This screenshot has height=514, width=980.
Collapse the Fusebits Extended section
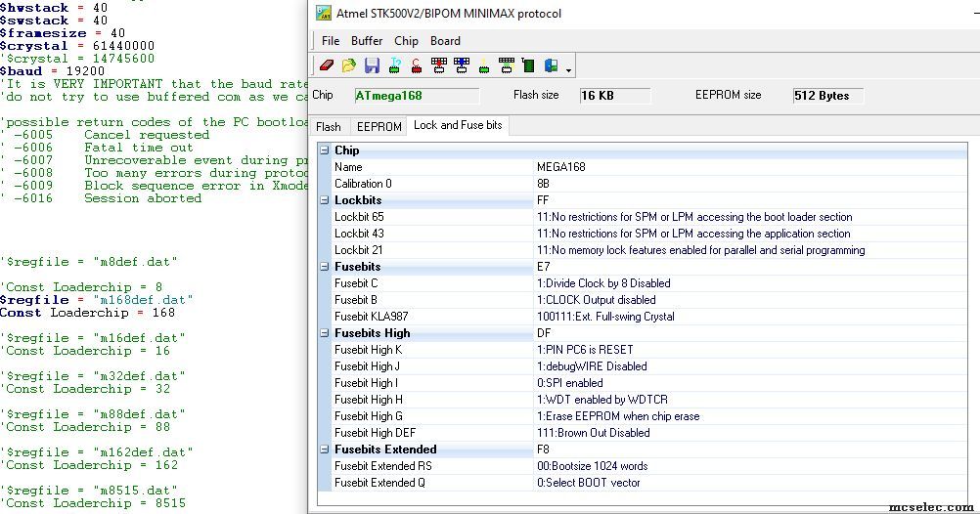325,450
